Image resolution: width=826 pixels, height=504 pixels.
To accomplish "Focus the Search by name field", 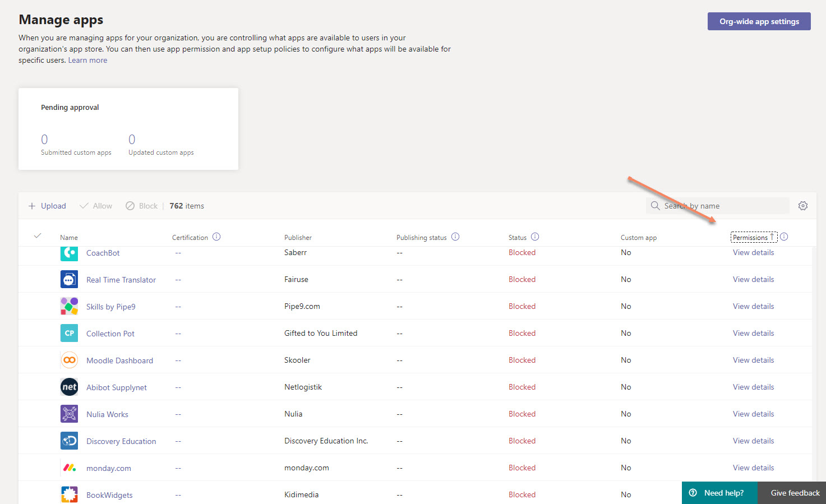I will 718,206.
